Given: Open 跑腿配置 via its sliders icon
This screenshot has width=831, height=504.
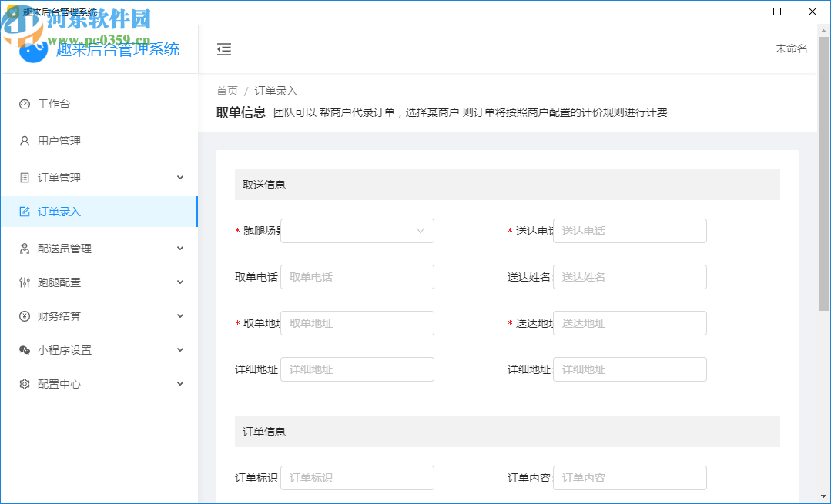Looking at the screenshot, I should 23,282.
